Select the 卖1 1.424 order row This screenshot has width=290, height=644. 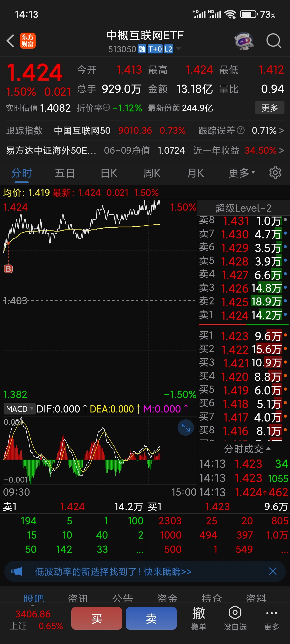tap(243, 315)
